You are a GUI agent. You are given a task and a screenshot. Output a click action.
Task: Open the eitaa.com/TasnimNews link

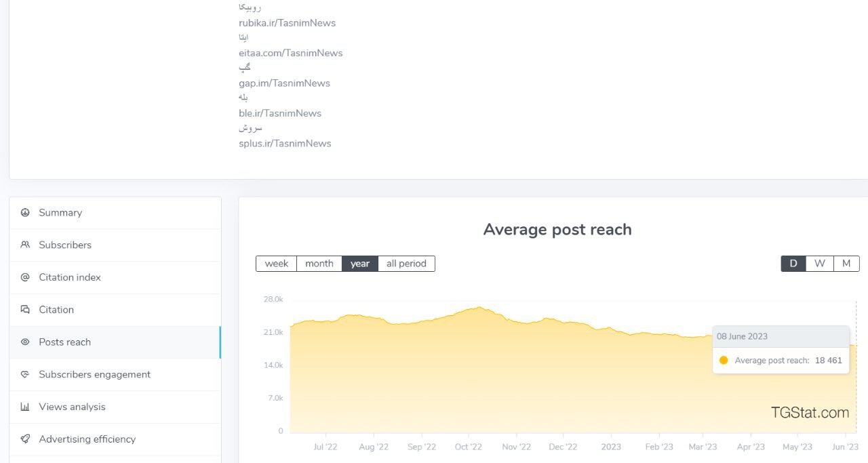point(290,53)
